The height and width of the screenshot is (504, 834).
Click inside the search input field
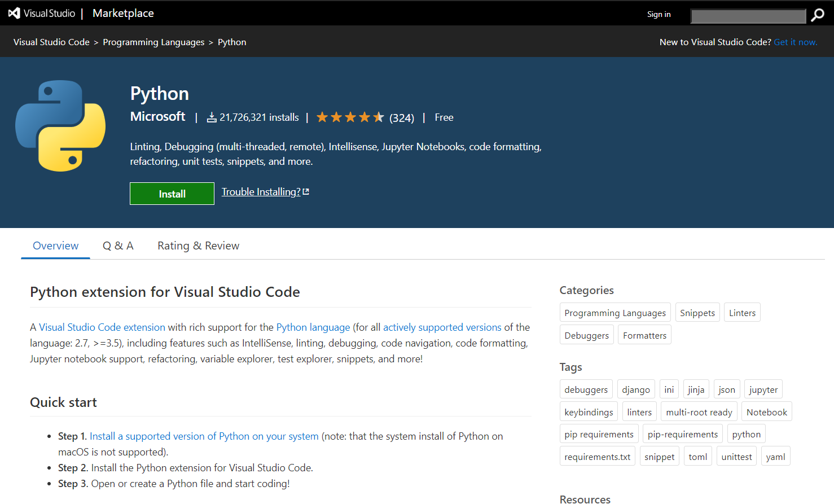[748, 16]
